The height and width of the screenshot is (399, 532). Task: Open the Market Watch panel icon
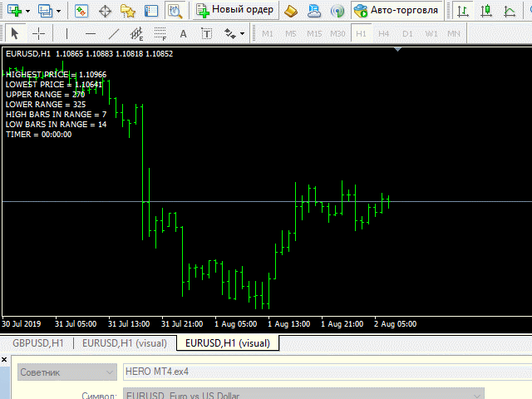(81, 11)
